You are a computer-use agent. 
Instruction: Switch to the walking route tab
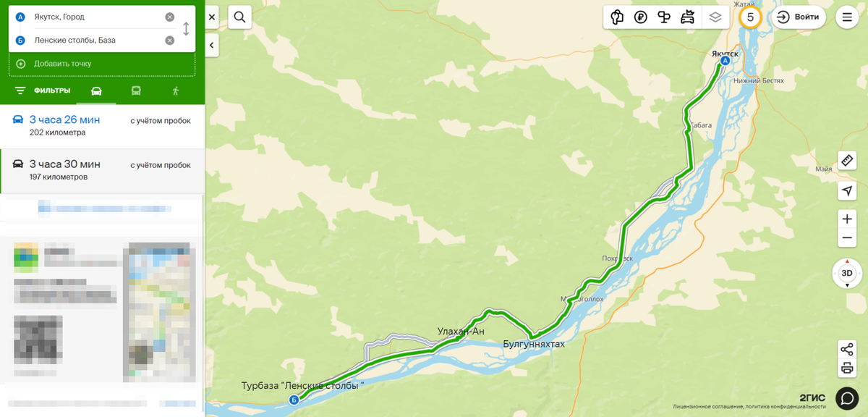point(175,90)
